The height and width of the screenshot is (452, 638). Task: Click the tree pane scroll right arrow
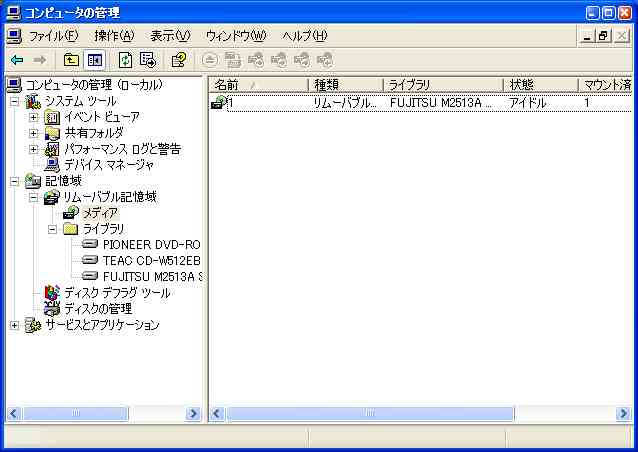coord(193,414)
